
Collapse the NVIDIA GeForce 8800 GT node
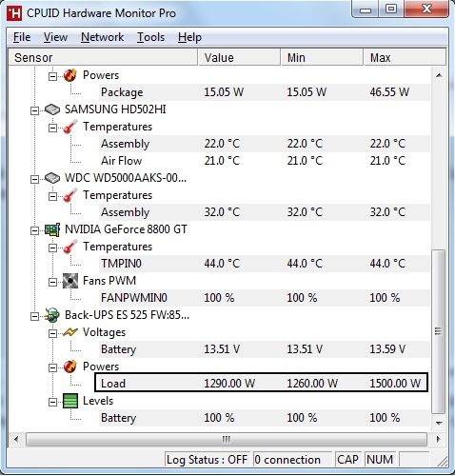point(34,231)
